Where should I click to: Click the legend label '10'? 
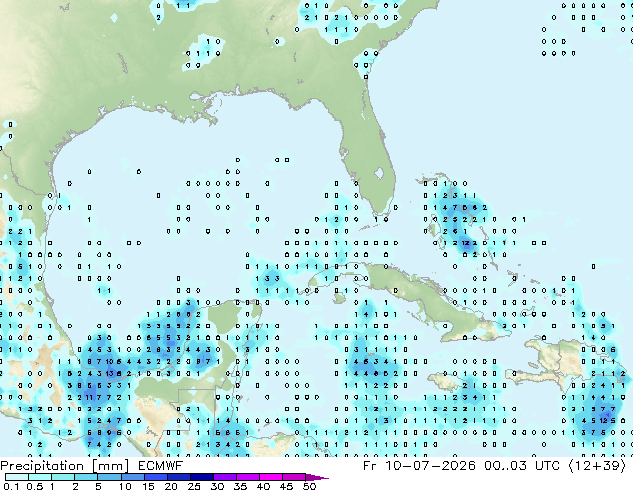(x=125, y=486)
